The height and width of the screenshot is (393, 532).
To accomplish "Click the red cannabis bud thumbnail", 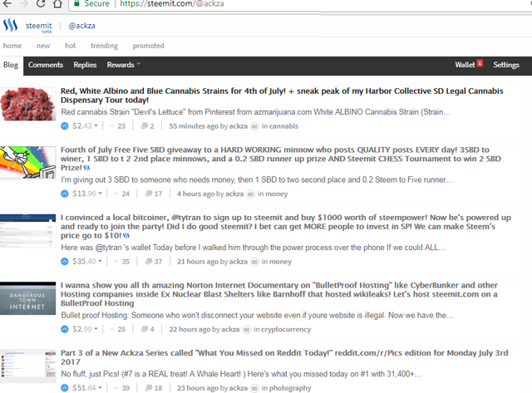I will click(x=27, y=104).
